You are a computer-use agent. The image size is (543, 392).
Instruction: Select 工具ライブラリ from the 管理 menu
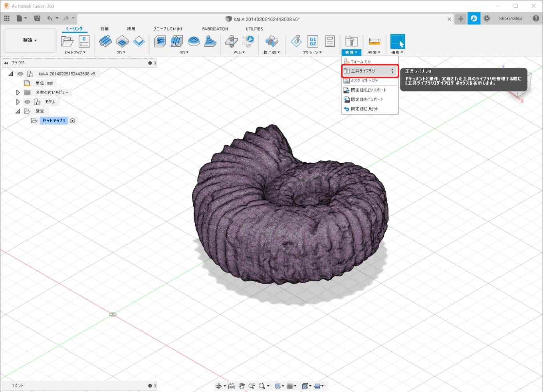point(363,71)
